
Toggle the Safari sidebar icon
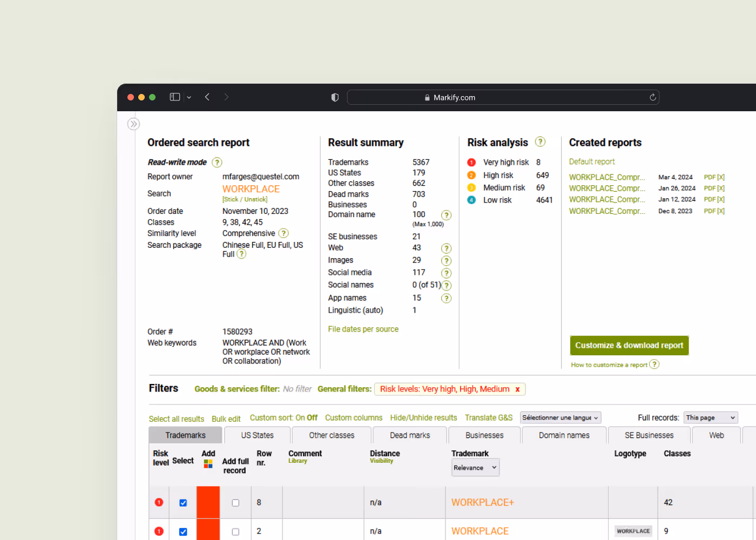point(175,97)
